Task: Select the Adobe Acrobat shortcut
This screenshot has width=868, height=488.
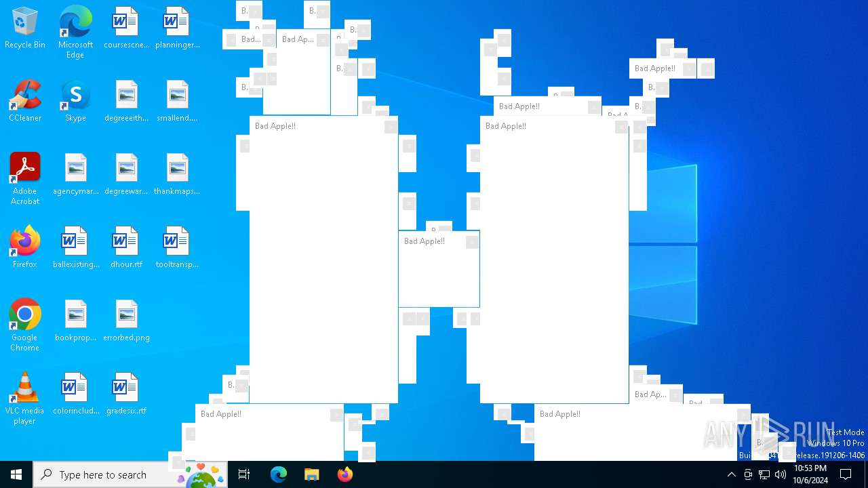Action: coord(25,179)
